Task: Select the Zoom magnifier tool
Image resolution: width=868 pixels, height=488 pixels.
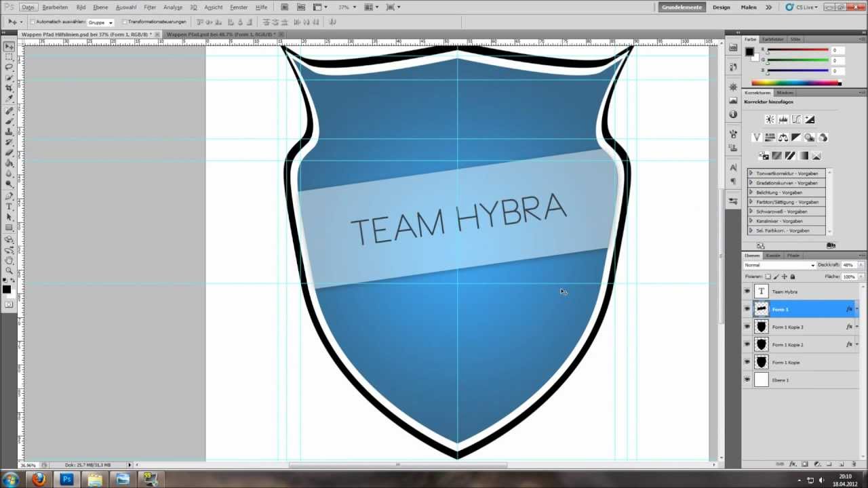Action: 9,270
